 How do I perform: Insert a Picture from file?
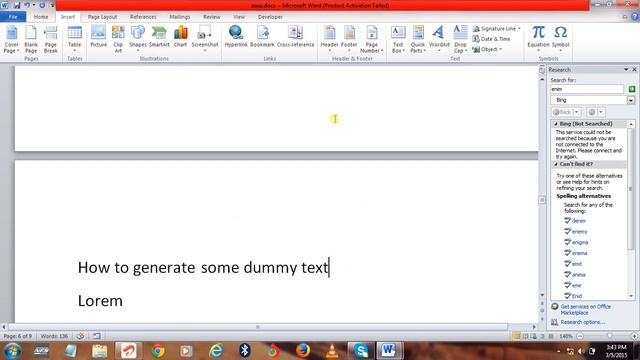pyautogui.click(x=98, y=37)
